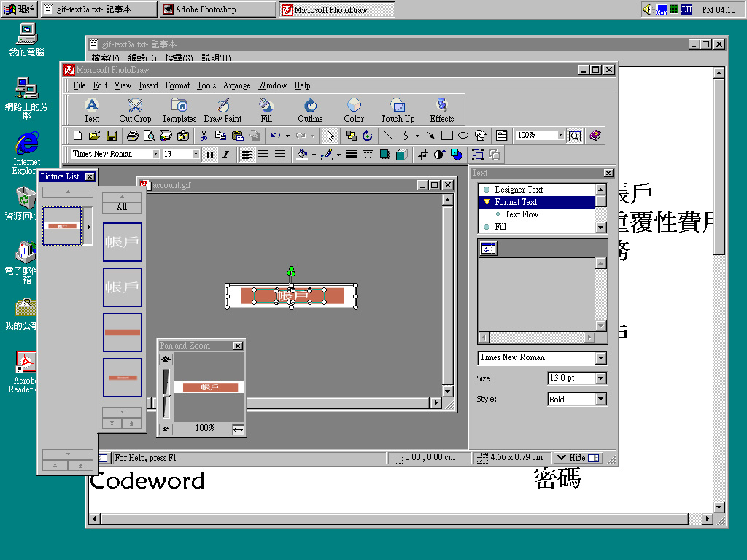Click the Line Color pen swatch
The image size is (747, 560).
click(327, 155)
